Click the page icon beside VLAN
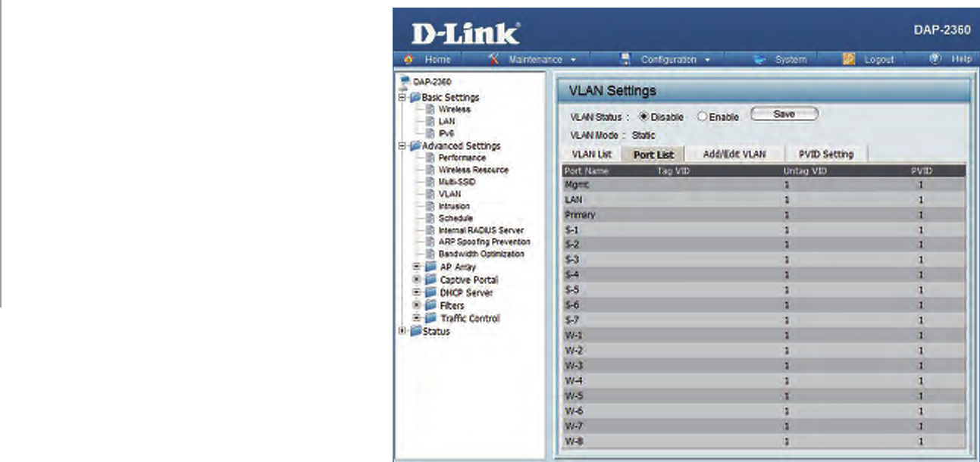The height and width of the screenshot is (462, 980). pyautogui.click(x=430, y=194)
